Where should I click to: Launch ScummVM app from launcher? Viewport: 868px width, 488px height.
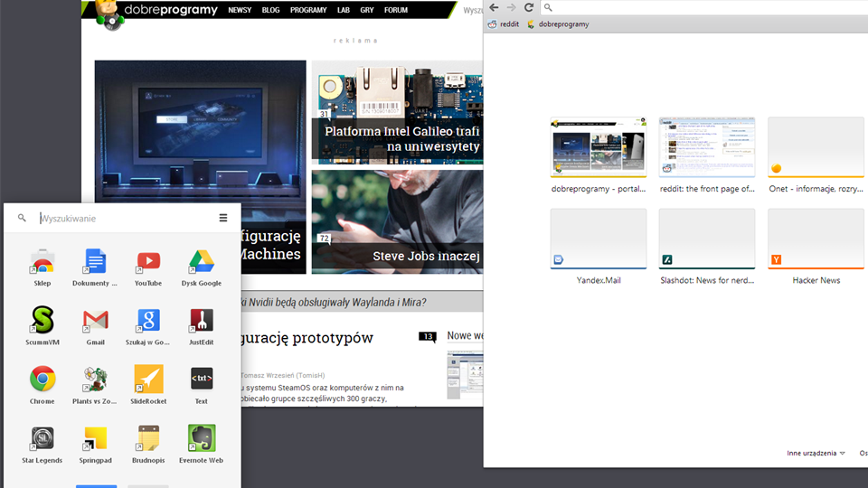point(42,320)
